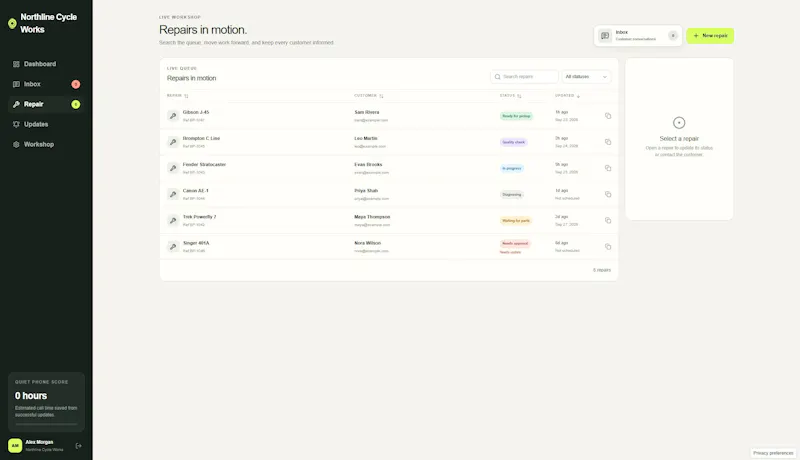Click customer name Nora Wilson

click(x=367, y=243)
